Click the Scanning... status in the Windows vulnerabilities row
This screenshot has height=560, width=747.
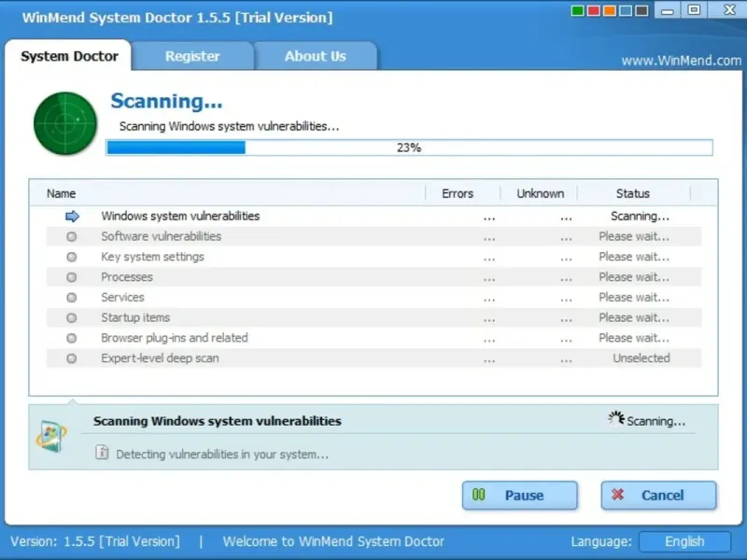pyautogui.click(x=640, y=217)
